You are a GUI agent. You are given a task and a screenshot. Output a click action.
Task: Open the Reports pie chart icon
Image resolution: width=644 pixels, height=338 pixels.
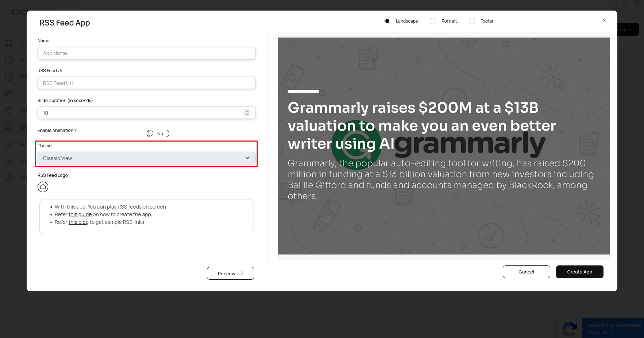(9, 144)
